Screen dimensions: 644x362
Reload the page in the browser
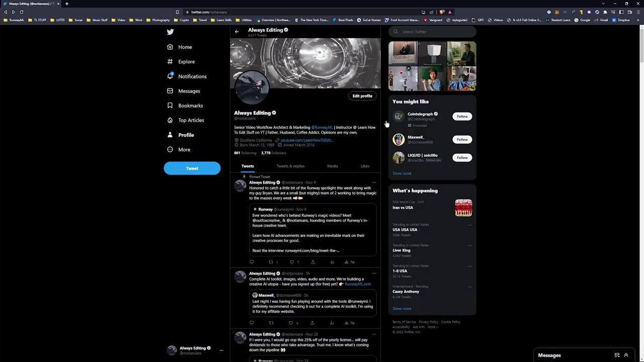[x=21, y=12]
